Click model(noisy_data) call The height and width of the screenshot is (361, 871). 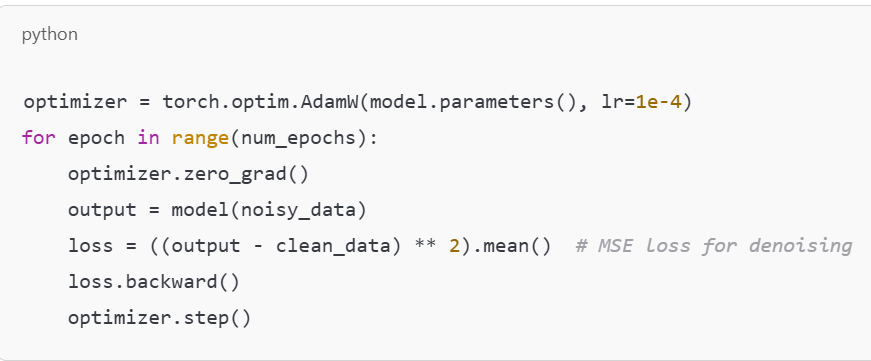tap(269, 210)
